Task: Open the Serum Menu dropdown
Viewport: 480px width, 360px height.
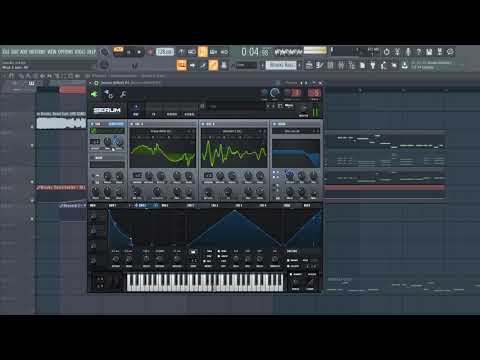Action: (x=289, y=106)
